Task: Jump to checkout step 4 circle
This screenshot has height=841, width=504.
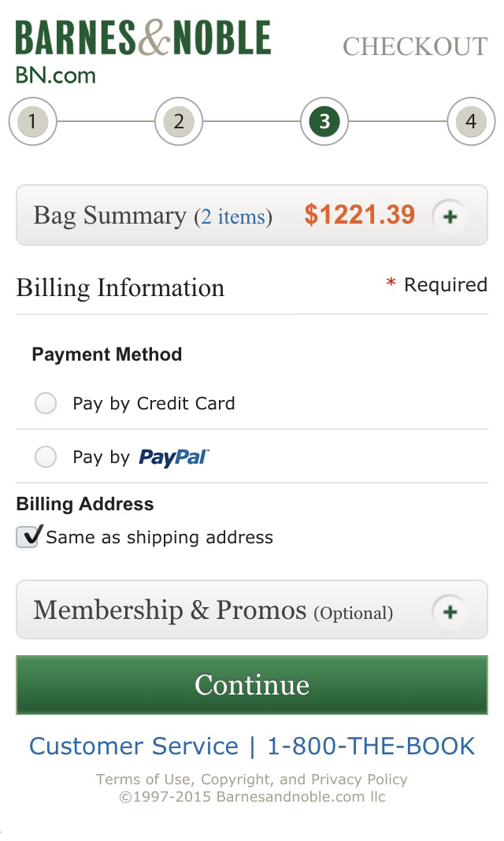Action: [471, 122]
